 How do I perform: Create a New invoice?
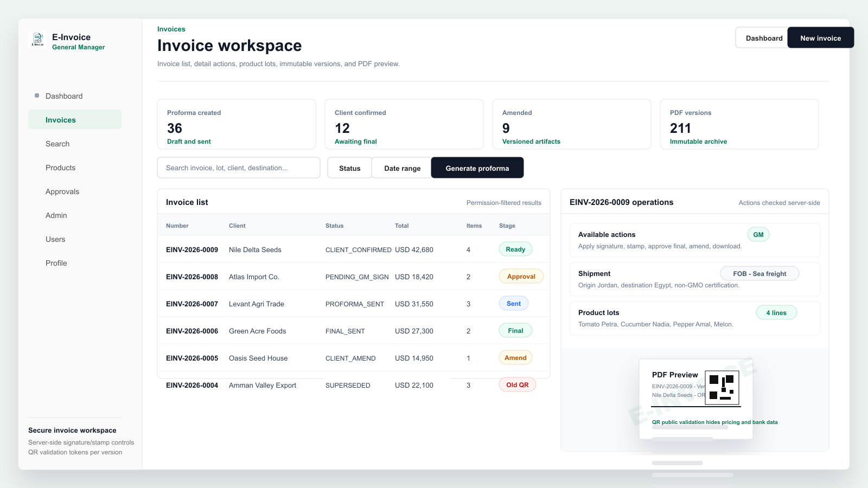[x=820, y=38]
